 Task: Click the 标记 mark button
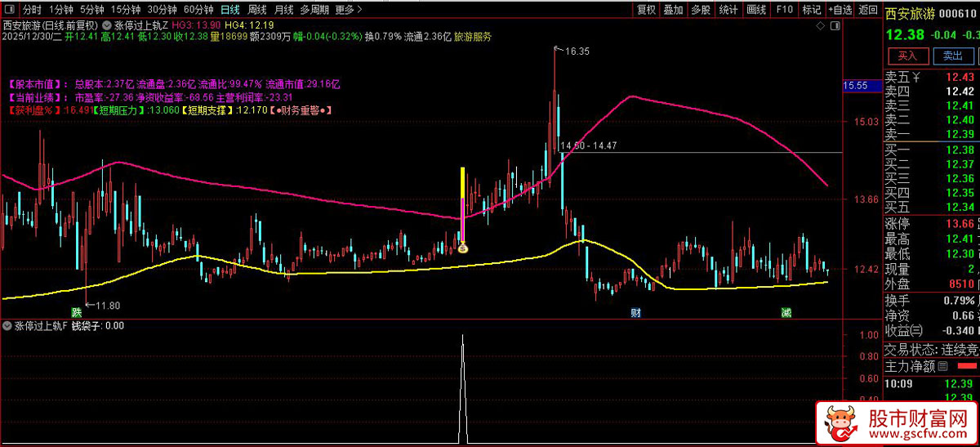(812, 10)
